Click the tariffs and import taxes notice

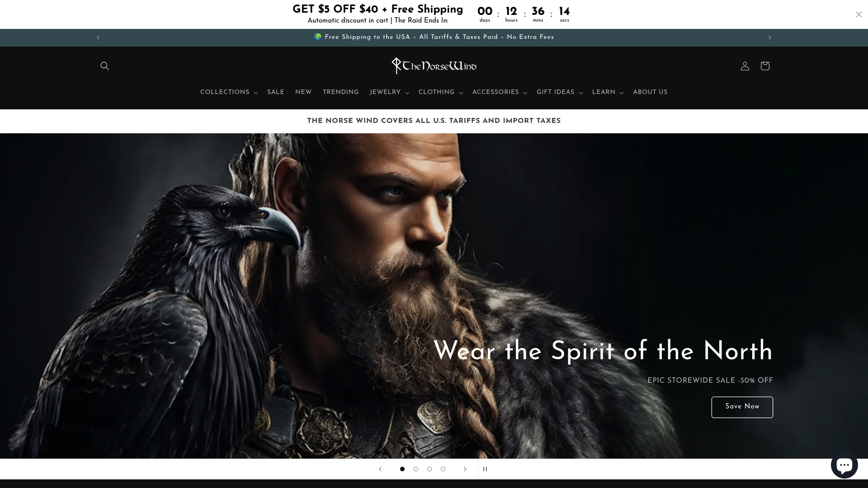[434, 121]
